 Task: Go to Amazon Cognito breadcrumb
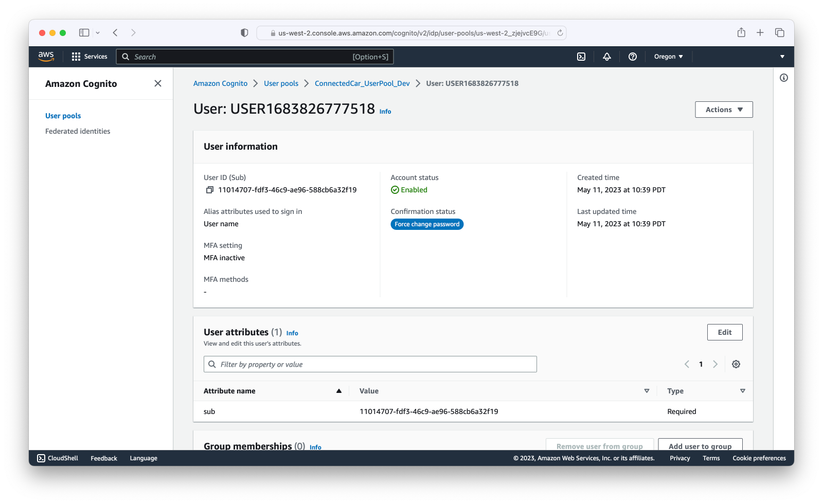pyautogui.click(x=220, y=83)
